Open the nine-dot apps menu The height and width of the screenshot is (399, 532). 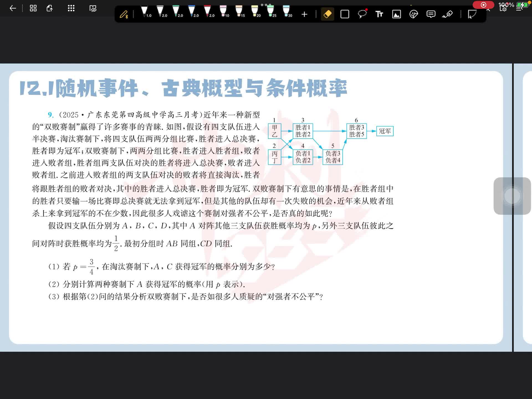(71, 8)
